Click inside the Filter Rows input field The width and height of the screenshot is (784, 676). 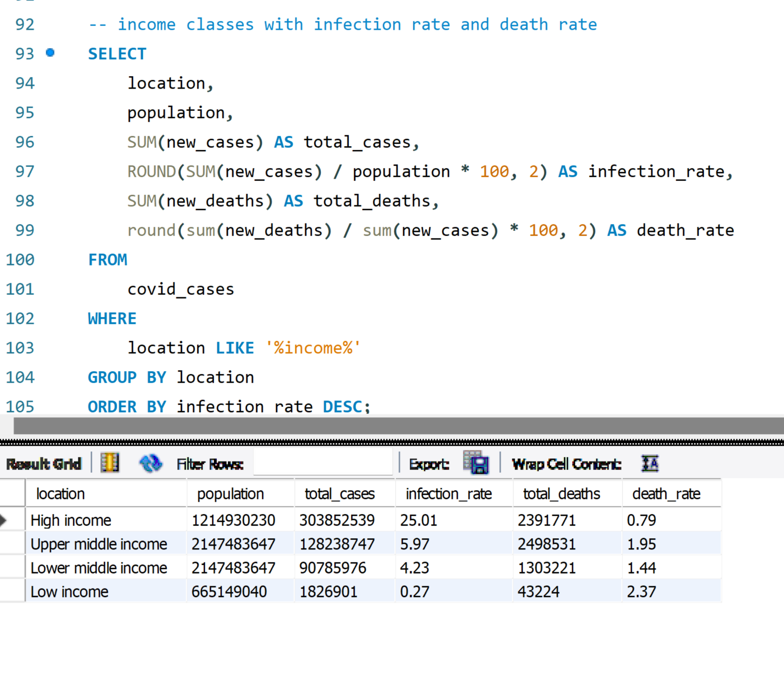(x=323, y=464)
